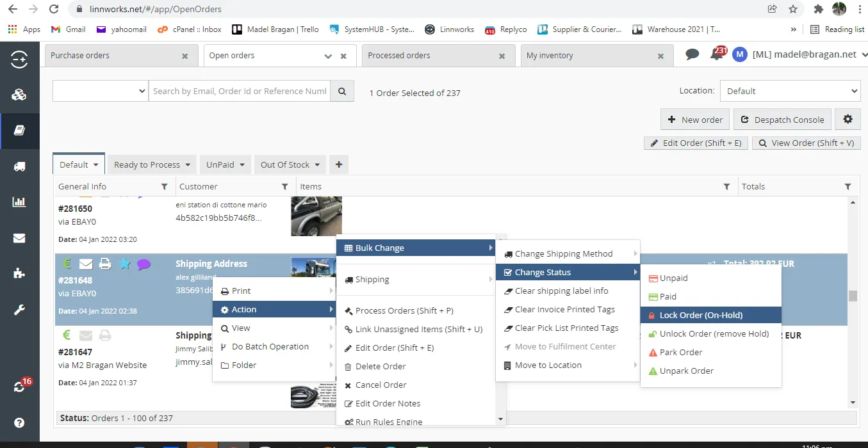Image resolution: width=868 pixels, height=448 pixels.
Task: Select Lock Order (On-Hold) status
Action: (x=711, y=315)
